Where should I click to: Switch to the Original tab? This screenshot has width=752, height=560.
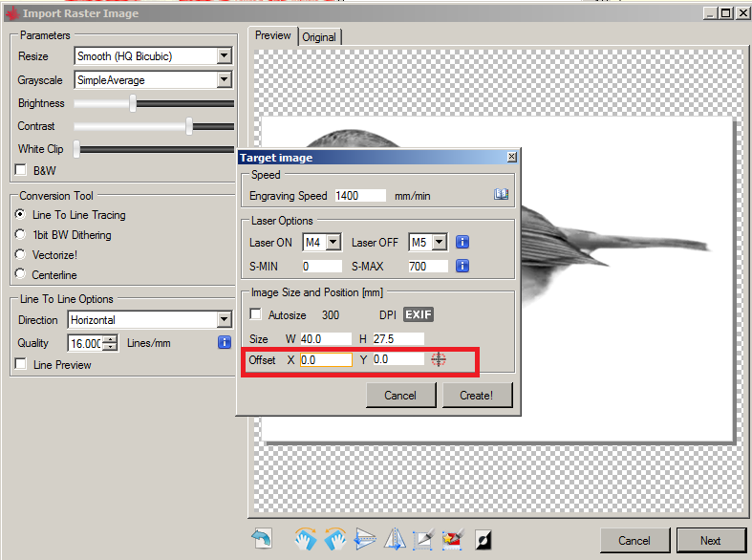[x=319, y=37]
